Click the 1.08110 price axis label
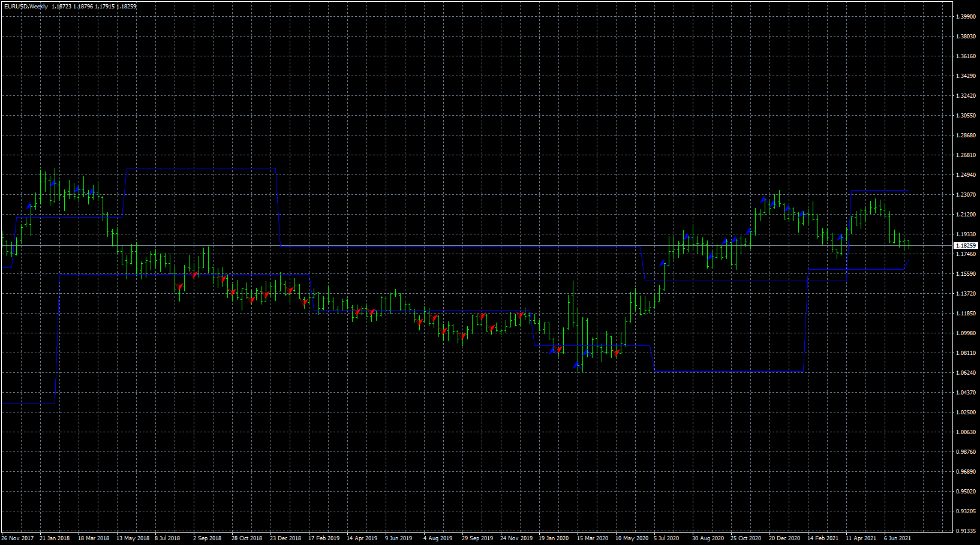 click(966, 353)
